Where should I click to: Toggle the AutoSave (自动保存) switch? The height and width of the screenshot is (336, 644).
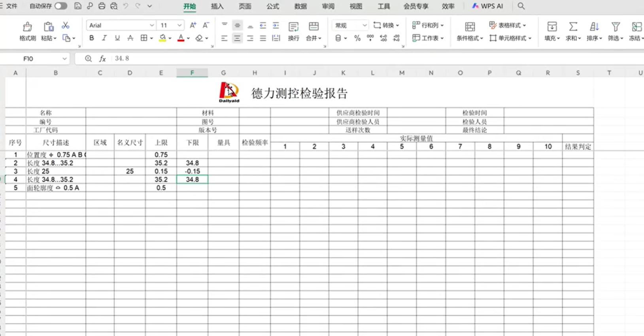(x=60, y=6)
